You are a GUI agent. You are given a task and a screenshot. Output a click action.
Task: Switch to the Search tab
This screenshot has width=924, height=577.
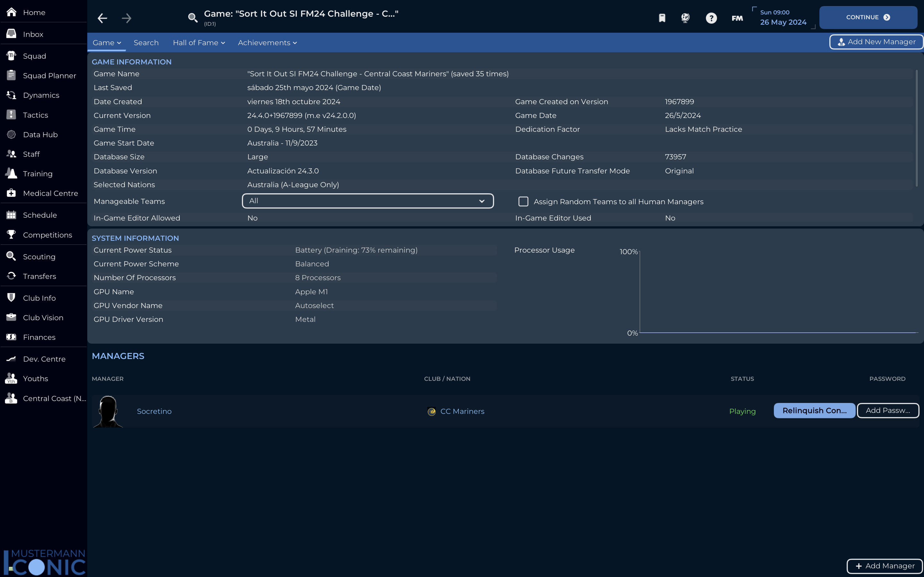click(146, 42)
